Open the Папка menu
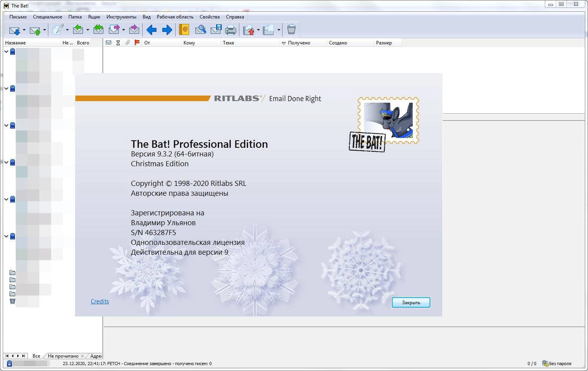 point(75,17)
